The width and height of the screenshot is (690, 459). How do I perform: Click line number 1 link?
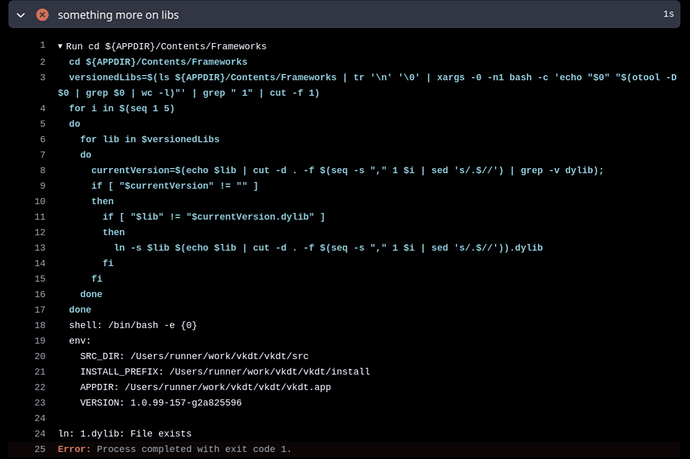tap(43, 45)
